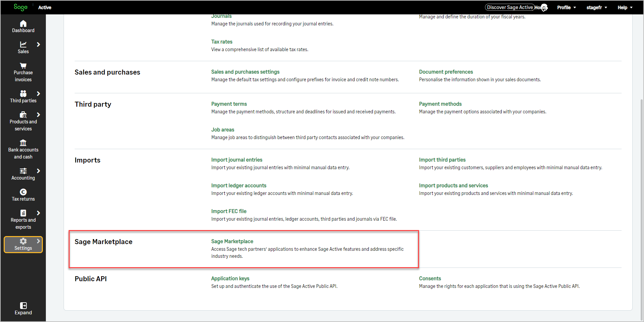Open the Job areas link
The height and width of the screenshot is (322, 644).
(x=223, y=130)
